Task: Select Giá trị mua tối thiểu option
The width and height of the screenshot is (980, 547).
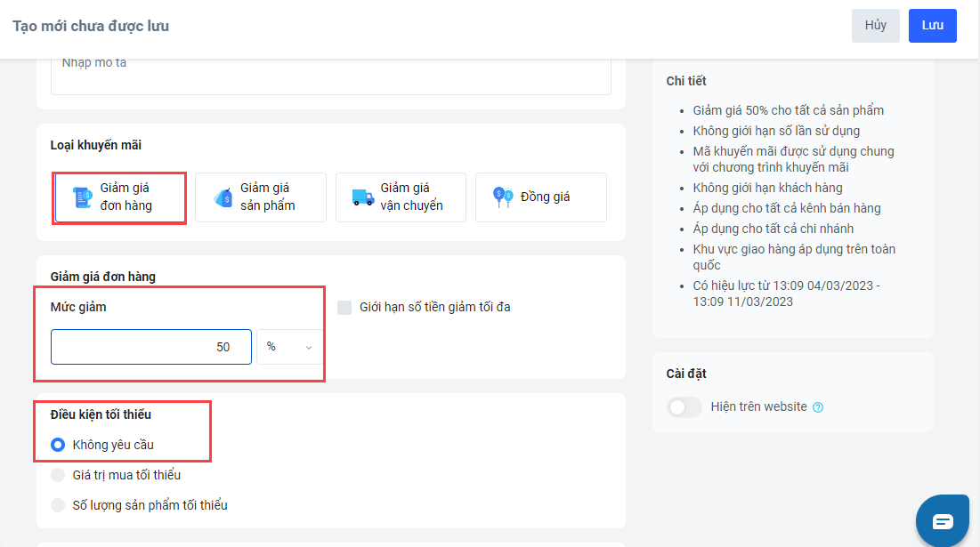Action: click(x=59, y=475)
